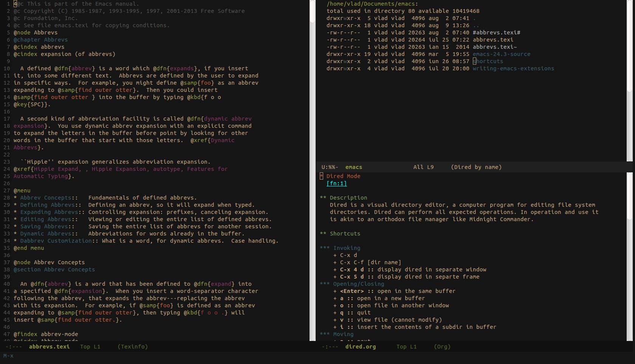Collapse the Invoking subheading
This screenshot has width=635, height=364.
click(x=346, y=248)
